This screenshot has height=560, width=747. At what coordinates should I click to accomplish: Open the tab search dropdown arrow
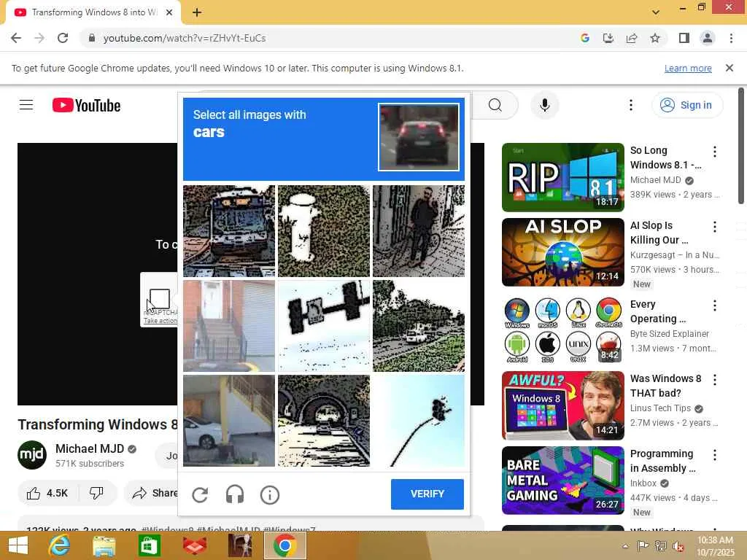click(x=656, y=12)
